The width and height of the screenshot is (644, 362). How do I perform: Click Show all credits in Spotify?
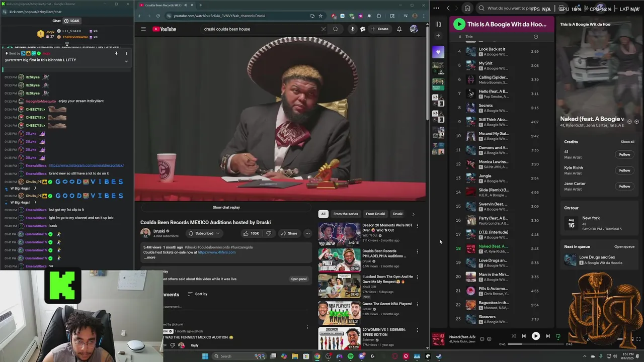point(627,142)
